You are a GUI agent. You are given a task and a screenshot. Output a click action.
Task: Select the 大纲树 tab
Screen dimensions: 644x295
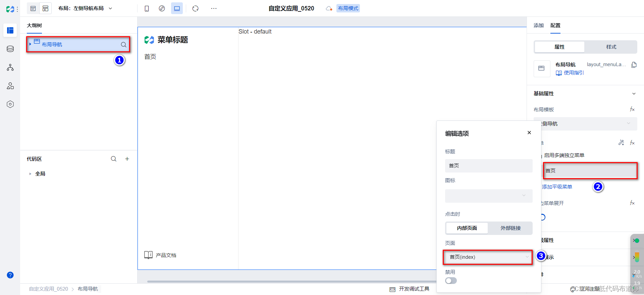pyautogui.click(x=34, y=26)
